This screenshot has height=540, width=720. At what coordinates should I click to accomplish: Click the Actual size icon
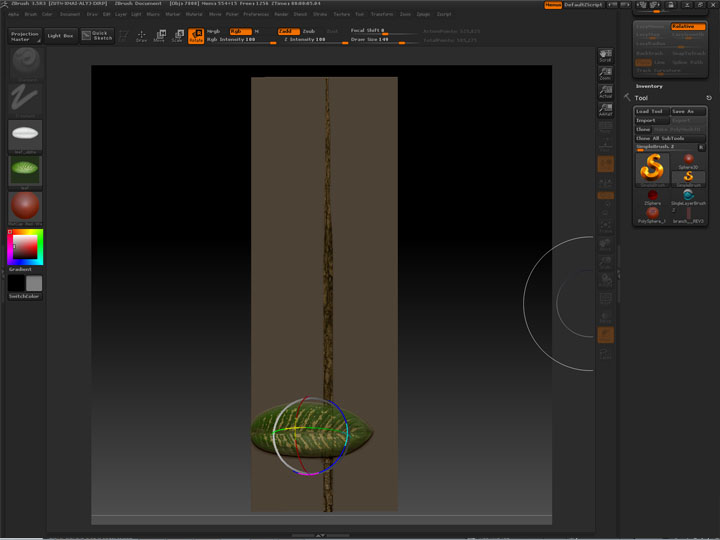[605, 92]
